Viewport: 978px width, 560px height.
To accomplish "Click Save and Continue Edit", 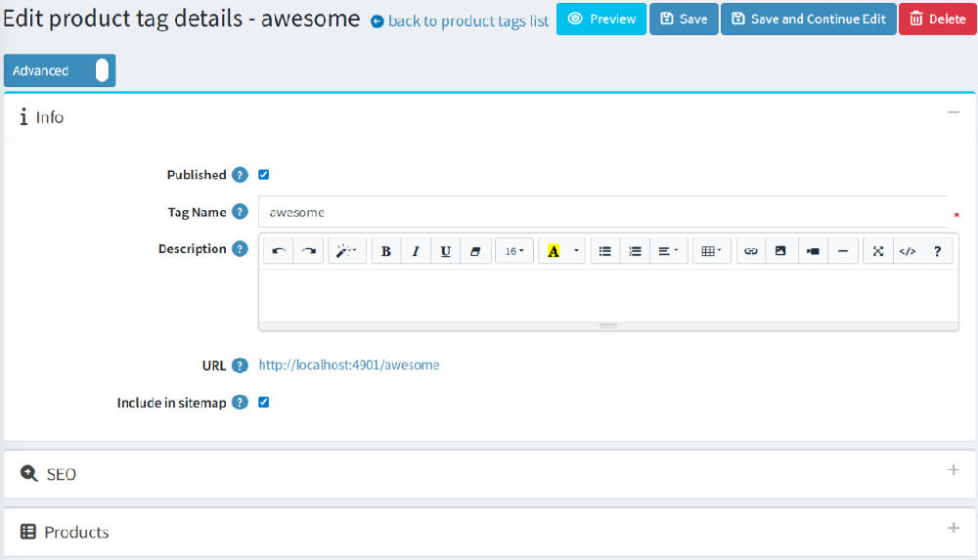I will [x=809, y=19].
